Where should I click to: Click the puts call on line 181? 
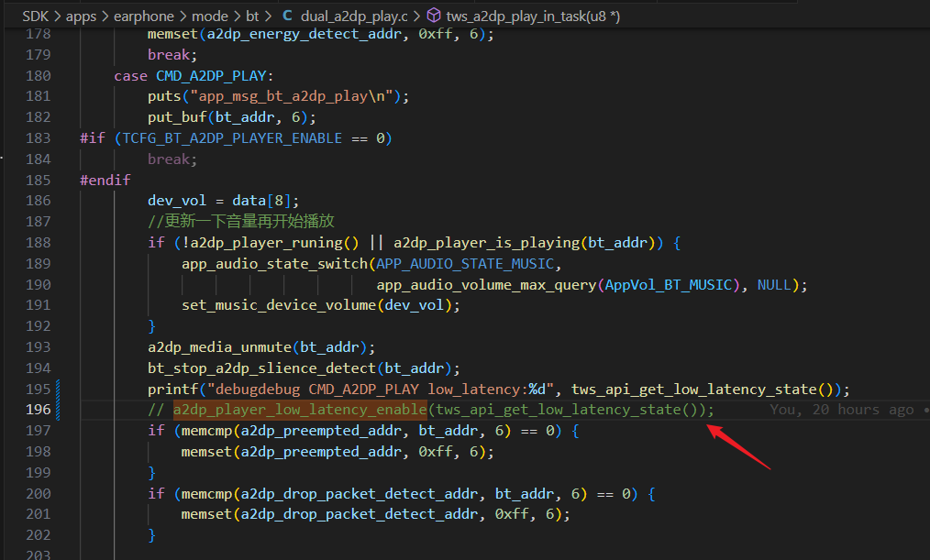pyautogui.click(x=164, y=96)
